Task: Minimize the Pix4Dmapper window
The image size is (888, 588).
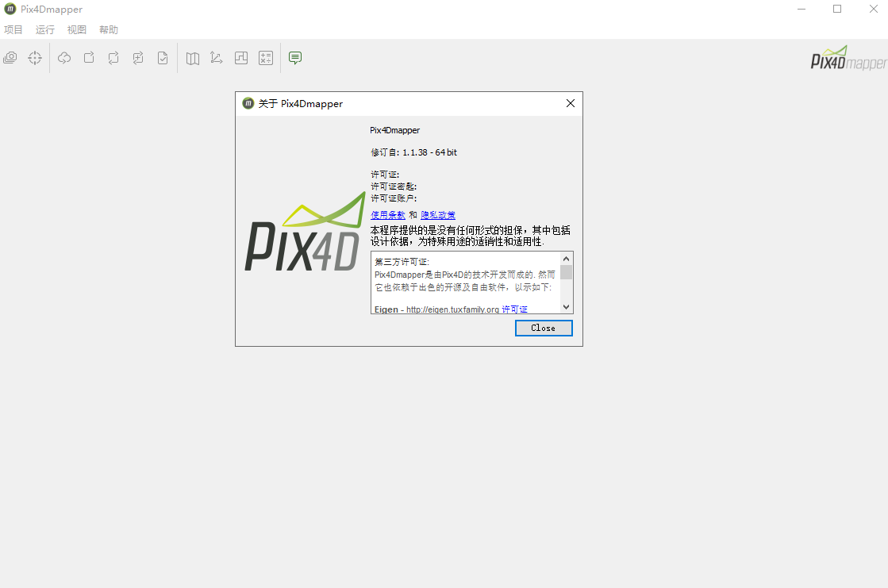Action: [802, 9]
